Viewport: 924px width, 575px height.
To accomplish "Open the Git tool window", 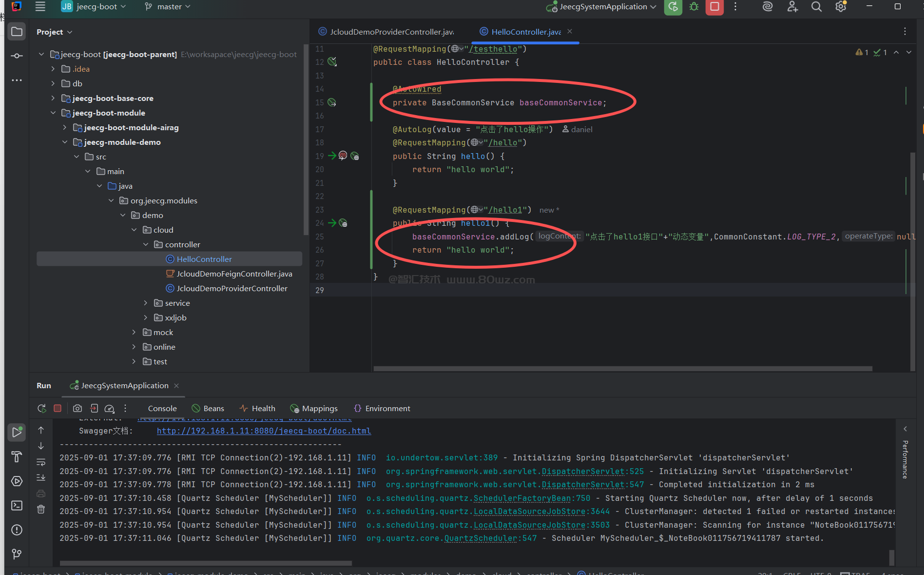I will (17, 554).
